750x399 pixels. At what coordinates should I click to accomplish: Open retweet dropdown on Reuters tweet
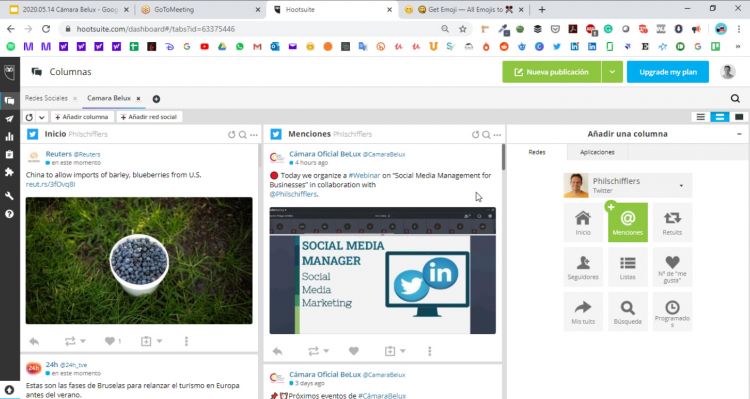click(x=83, y=341)
